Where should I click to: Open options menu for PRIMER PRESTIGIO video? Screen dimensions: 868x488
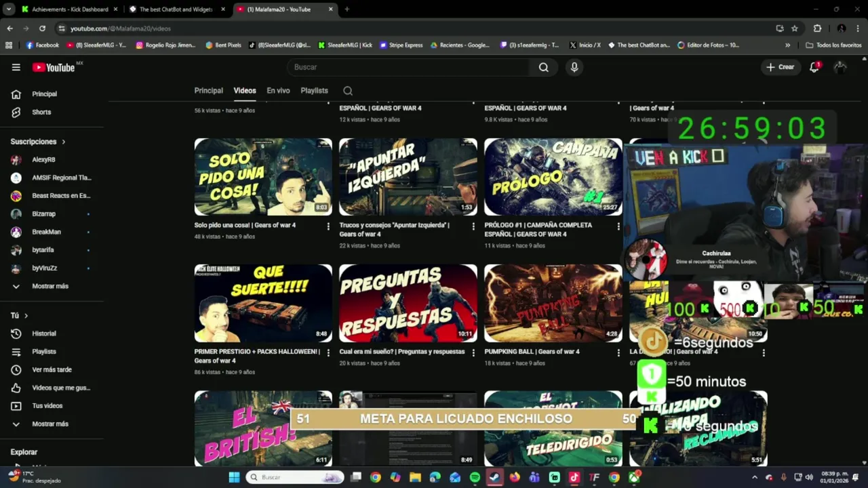[328, 352]
